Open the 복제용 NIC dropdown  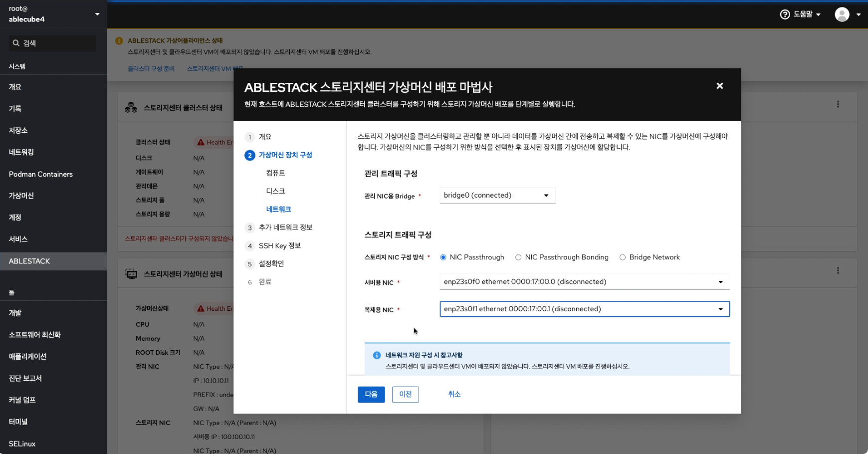click(585, 309)
